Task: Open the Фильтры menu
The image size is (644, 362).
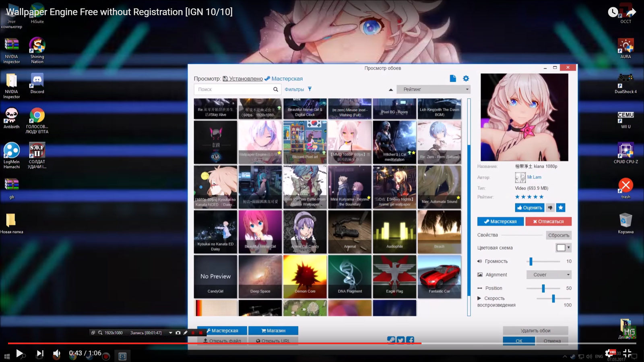Action: [x=294, y=89]
